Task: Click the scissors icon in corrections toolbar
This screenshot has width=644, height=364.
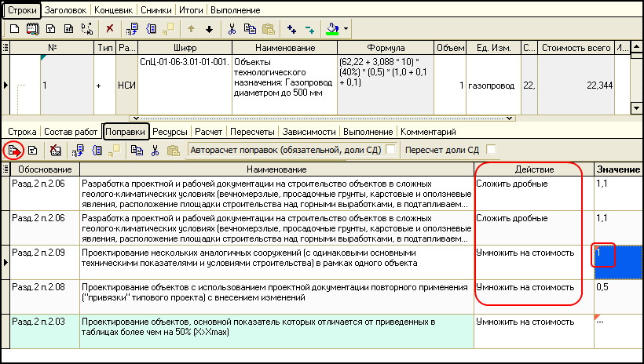Action: (x=155, y=149)
